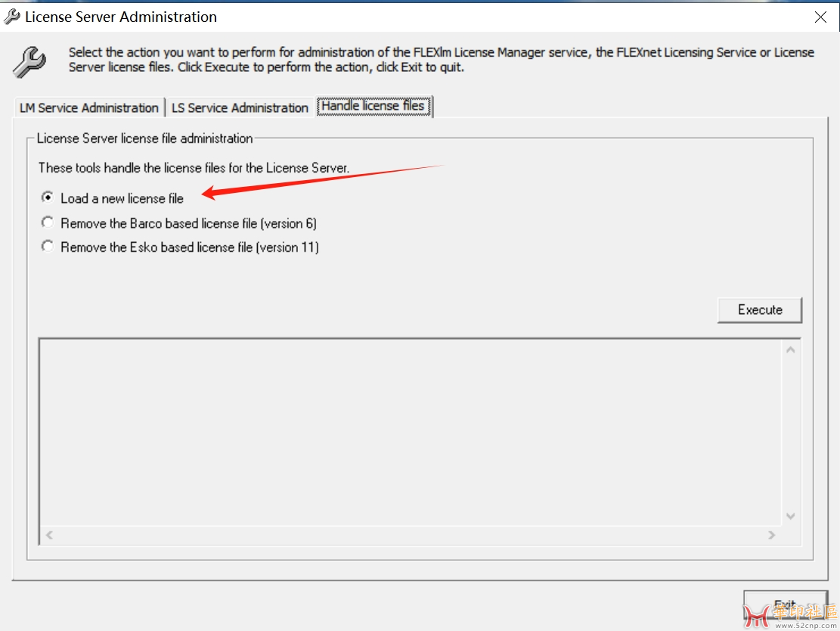Viewport: 840px width, 631px height.
Task: Click scroll right arrow in output box
Action: coord(771,534)
